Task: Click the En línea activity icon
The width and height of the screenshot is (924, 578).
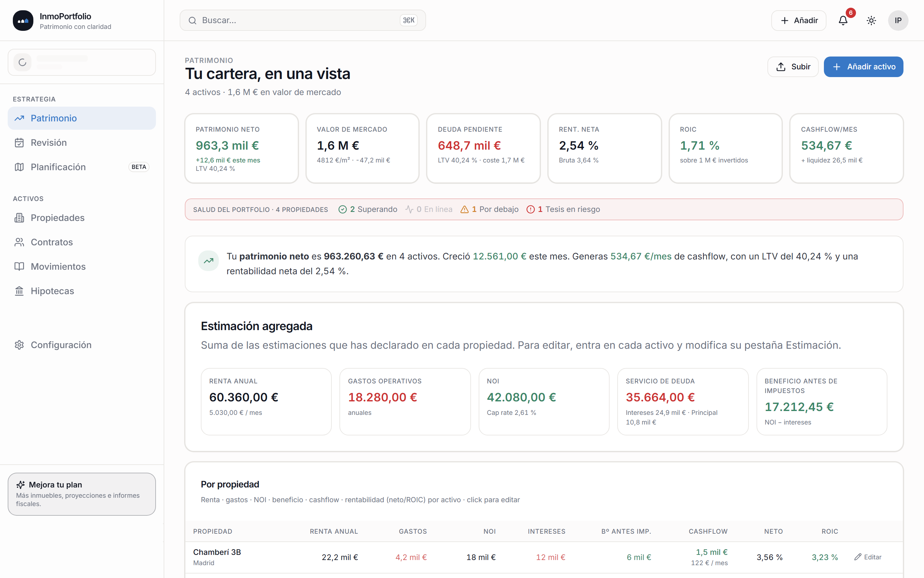Action: (409, 209)
